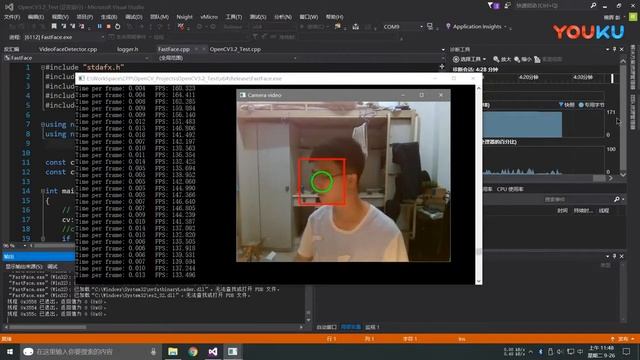Open the editor tab overflow dropdown arrow
Screen dimensions: 640x360
[x=443, y=49]
